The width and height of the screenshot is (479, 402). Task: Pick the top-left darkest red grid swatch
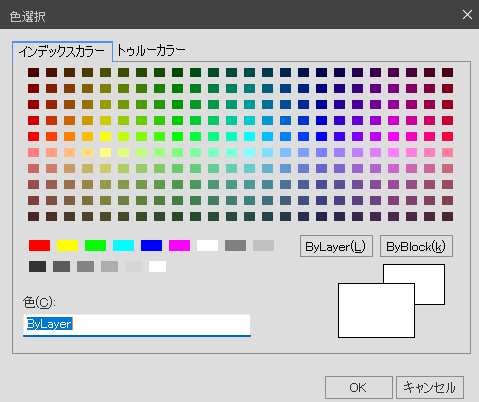[33, 72]
